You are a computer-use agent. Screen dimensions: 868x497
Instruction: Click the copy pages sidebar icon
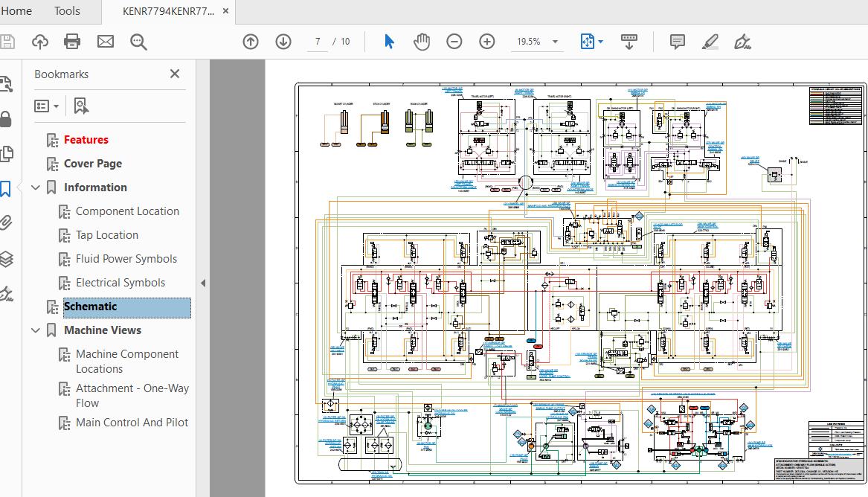[x=7, y=154]
